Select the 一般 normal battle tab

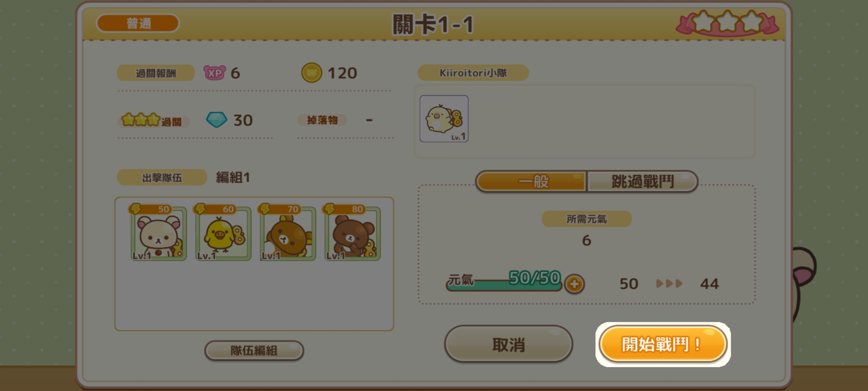[532, 181]
